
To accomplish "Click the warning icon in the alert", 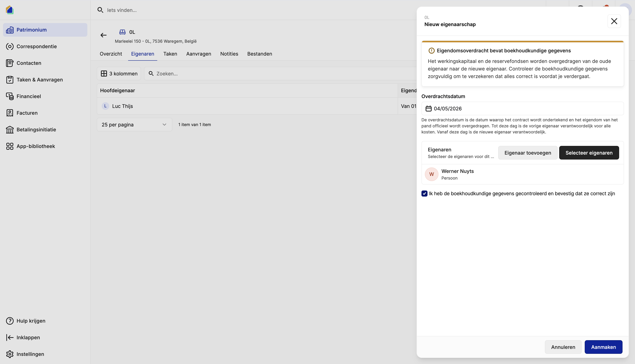I will tap(431, 51).
